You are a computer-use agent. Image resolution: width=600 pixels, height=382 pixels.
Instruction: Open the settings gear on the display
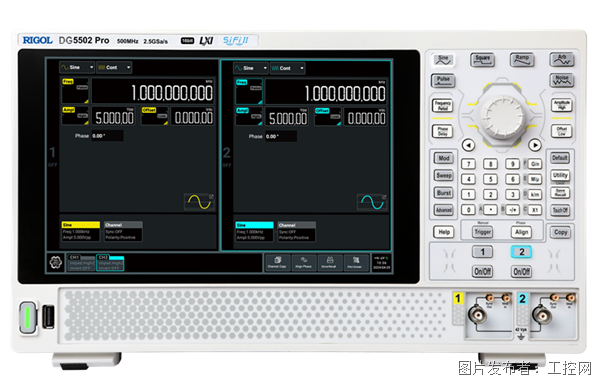click(56, 263)
